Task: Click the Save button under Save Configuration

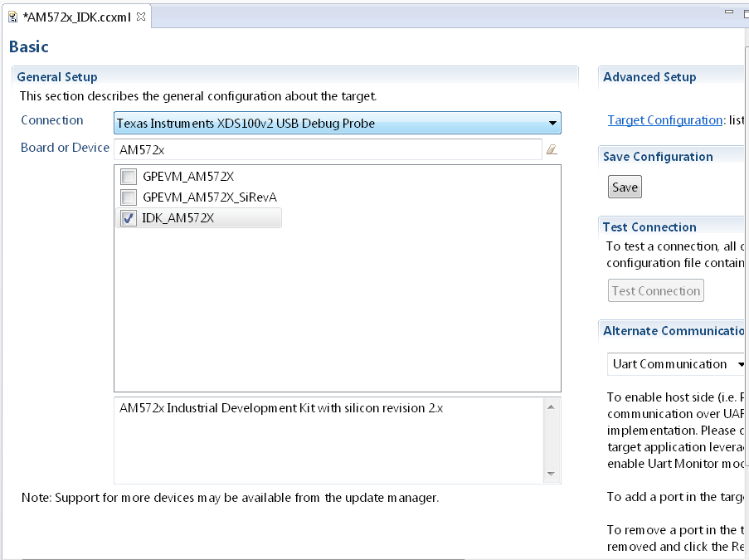Action: [x=624, y=187]
